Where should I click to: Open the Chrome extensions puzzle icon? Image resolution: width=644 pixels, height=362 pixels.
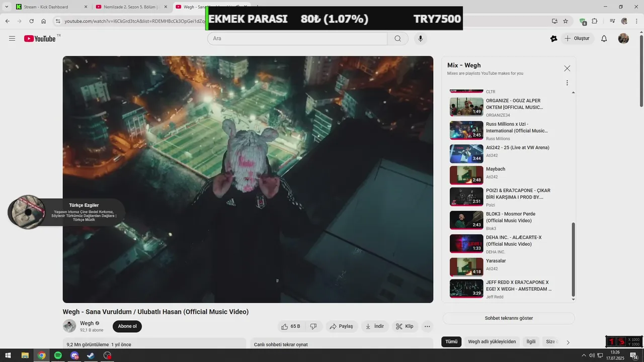coord(595,21)
